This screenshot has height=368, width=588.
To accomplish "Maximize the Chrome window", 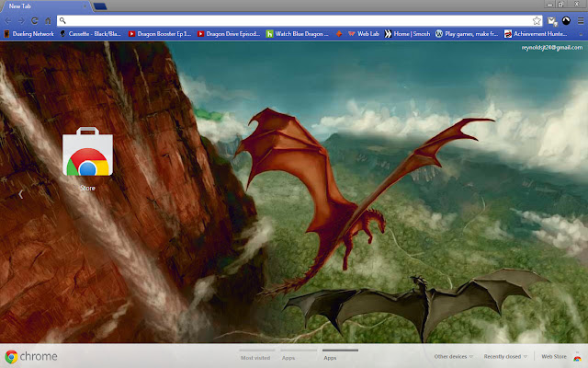I will (560, 5).
